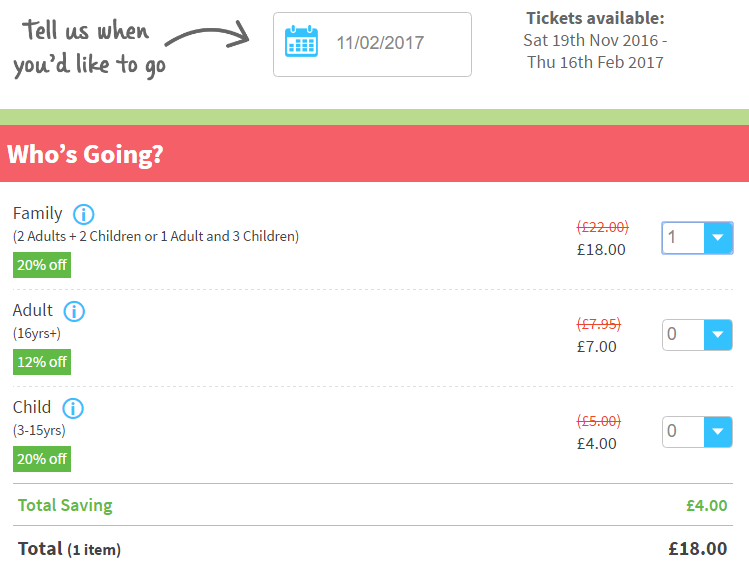
Task: Click the Total Saving label
Action: tap(65, 505)
